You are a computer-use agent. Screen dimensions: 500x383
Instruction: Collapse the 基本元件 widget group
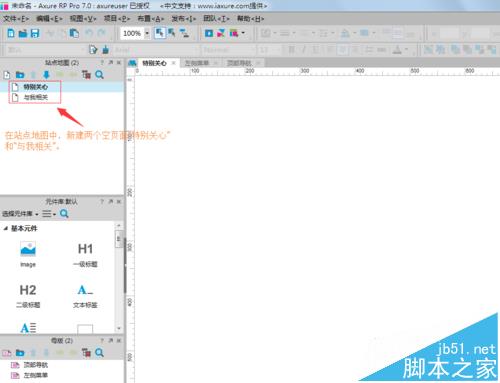click(5, 228)
